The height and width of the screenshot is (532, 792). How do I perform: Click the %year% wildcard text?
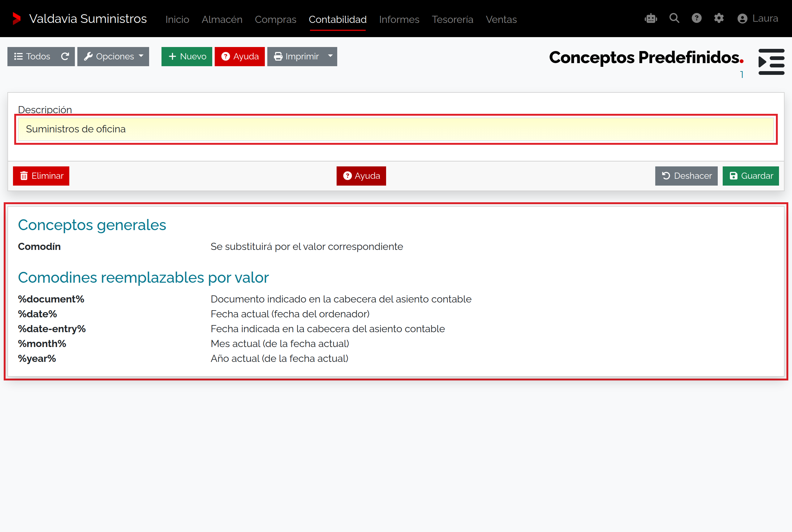(37, 358)
